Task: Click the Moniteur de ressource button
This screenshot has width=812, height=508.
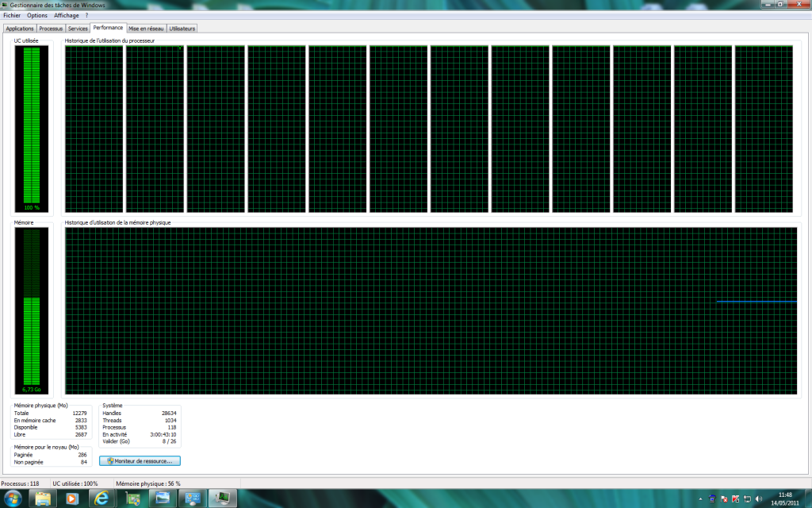Action: [x=140, y=461]
